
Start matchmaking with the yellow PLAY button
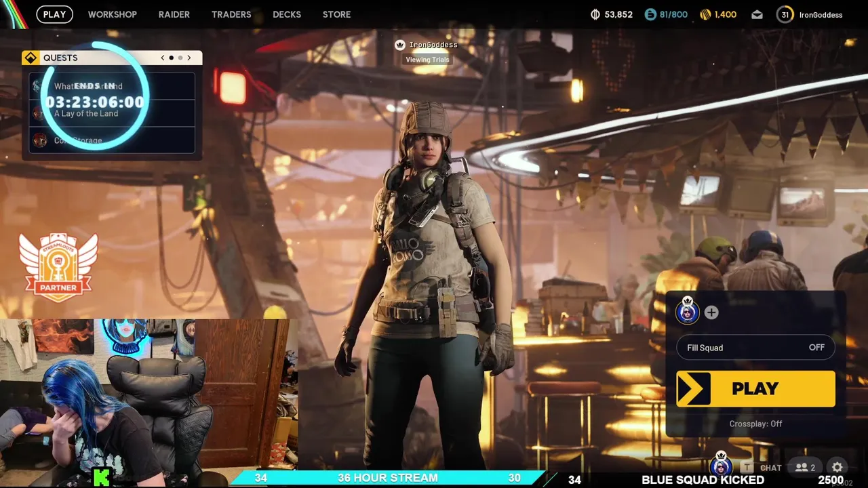(755, 388)
